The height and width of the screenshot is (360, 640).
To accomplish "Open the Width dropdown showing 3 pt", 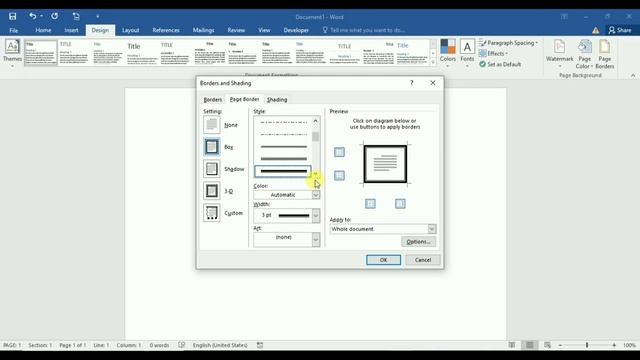I will pos(287,216).
